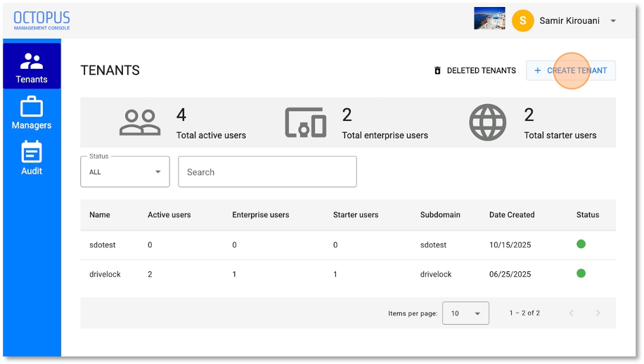Sort by Enterprise users column header
This screenshot has height=364, width=644.
[x=261, y=214]
